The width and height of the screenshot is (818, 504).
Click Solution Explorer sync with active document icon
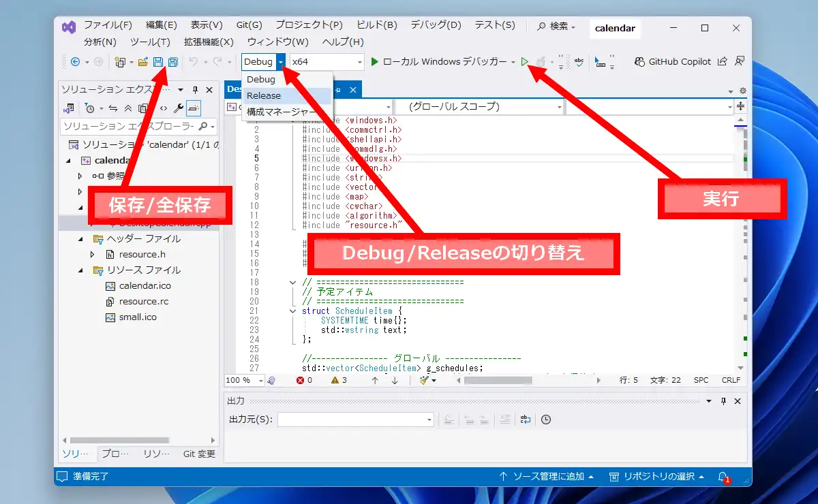tap(113, 108)
